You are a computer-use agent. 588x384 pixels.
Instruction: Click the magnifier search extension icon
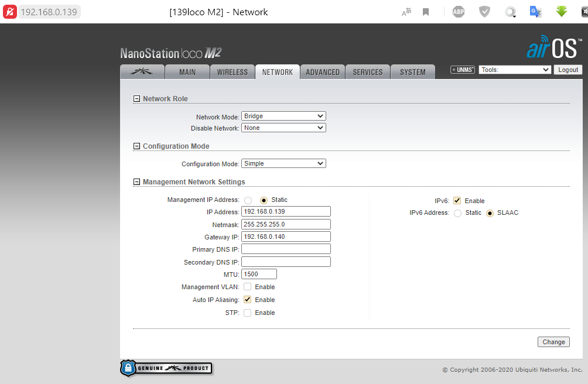pyautogui.click(x=510, y=12)
